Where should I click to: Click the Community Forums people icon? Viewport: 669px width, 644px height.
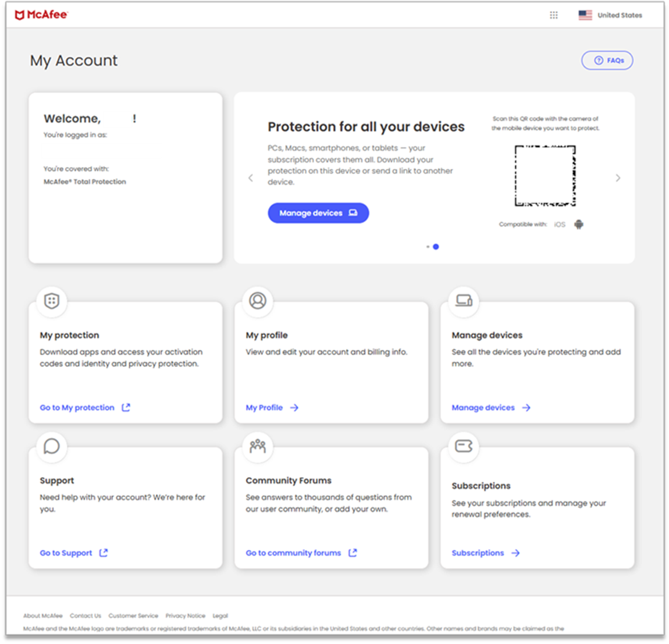(258, 446)
